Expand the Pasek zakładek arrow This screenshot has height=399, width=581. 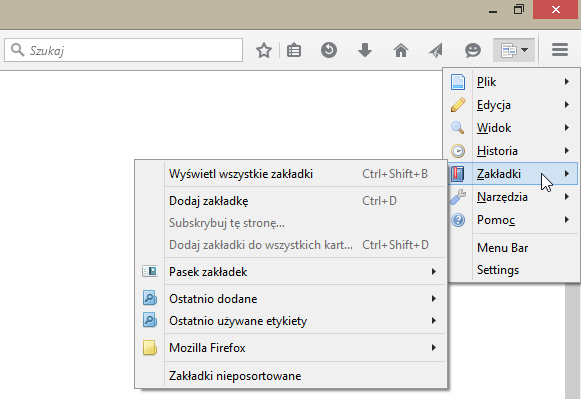point(434,272)
